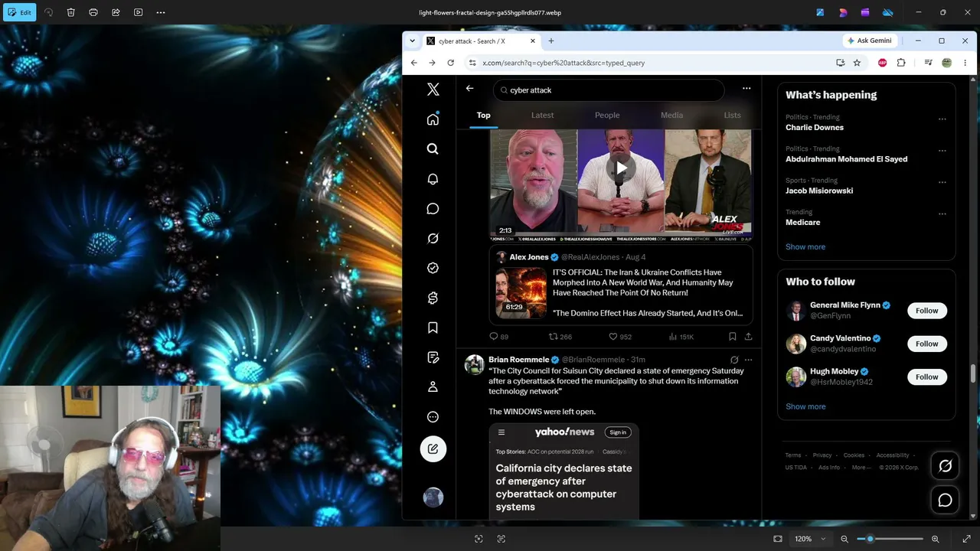The width and height of the screenshot is (980, 551).
Task: Repost the post with 266 reposts
Action: (x=560, y=337)
